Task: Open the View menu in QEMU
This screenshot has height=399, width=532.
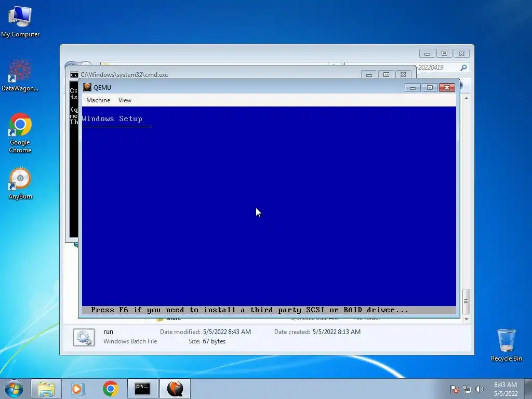Action: pyautogui.click(x=125, y=100)
